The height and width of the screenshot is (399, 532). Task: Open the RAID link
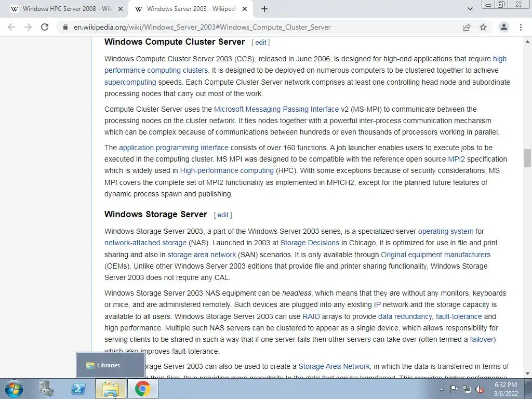pos(311,316)
